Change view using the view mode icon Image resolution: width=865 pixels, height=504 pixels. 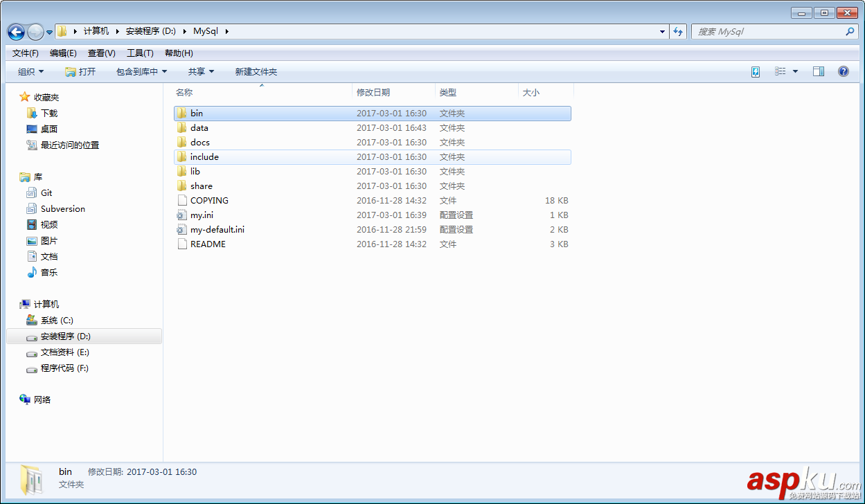781,72
